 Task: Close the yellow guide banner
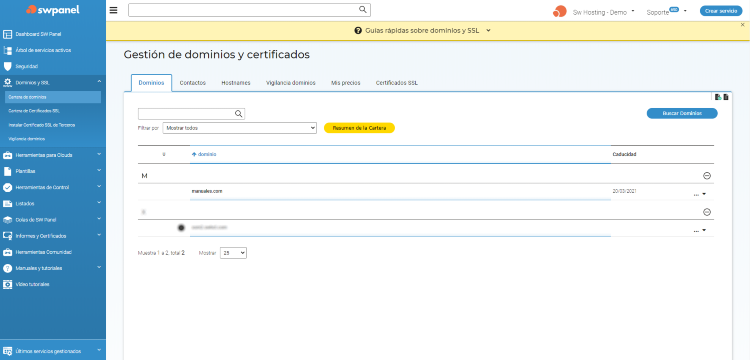743,24
